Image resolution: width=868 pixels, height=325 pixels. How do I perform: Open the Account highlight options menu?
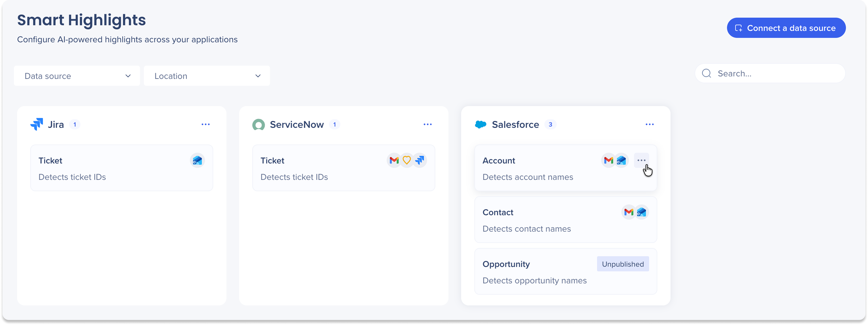click(641, 160)
